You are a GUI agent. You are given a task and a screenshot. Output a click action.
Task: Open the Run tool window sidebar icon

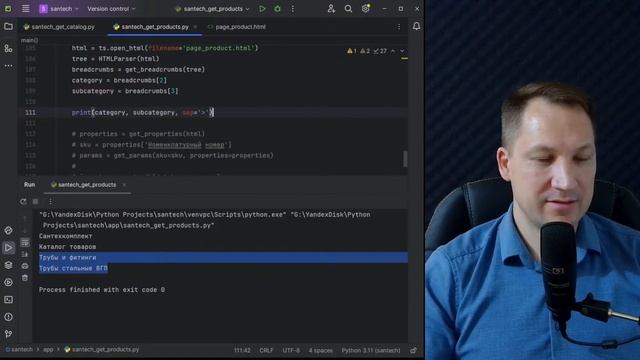(8, 248)
